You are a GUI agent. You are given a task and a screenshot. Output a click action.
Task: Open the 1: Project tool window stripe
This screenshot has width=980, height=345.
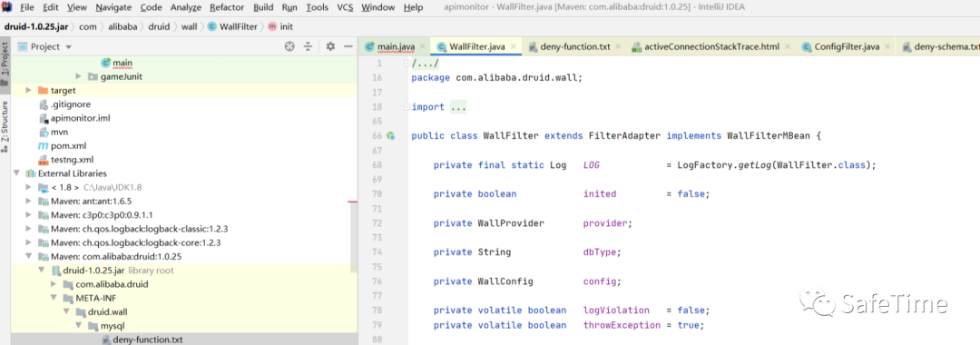pyautogui.click(x=5, y=60)
